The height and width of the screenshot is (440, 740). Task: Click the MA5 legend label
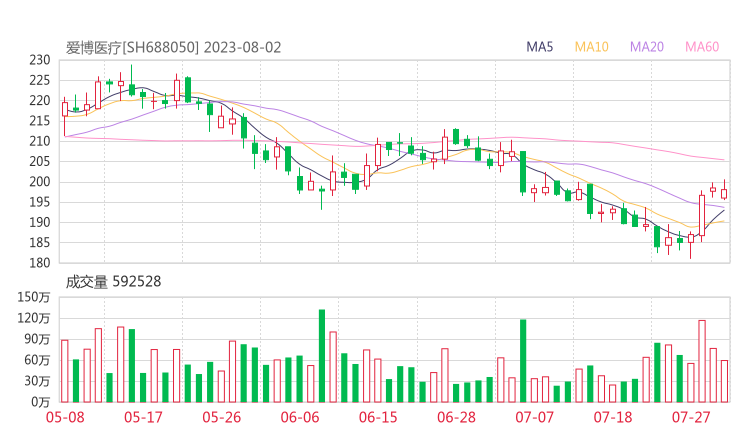point(539,47)
